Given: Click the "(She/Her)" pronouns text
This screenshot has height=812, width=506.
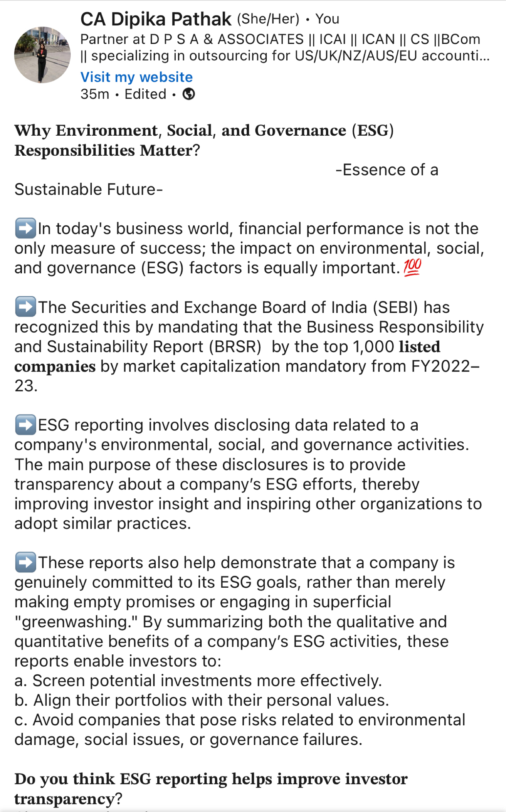Looking at the screenshot, I should [x=268, y=19].
